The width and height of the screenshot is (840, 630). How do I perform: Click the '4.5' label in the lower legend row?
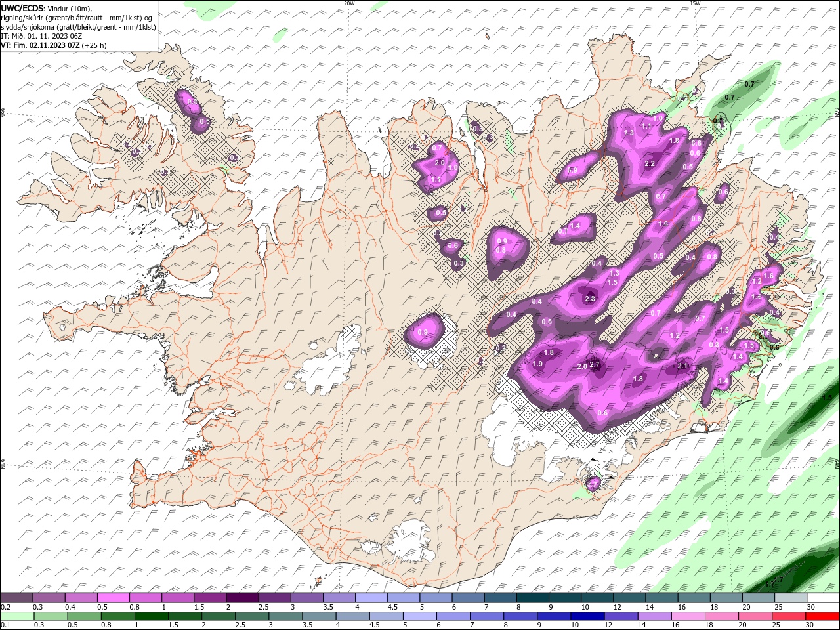(x=374, y=625)
